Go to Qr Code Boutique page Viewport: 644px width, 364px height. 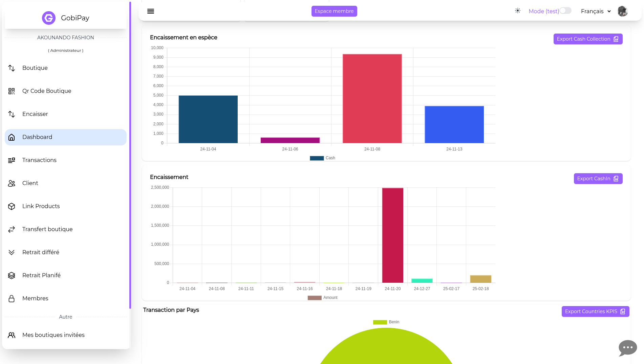[66, 91]
